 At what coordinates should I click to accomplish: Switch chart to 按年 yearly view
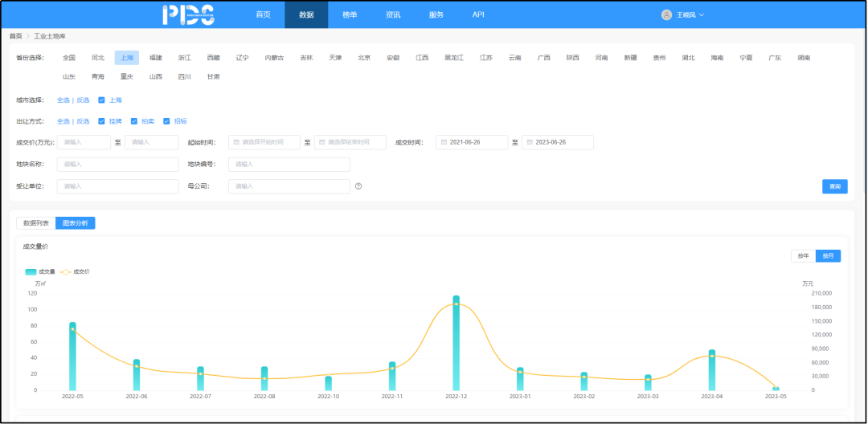coord(802,256)
